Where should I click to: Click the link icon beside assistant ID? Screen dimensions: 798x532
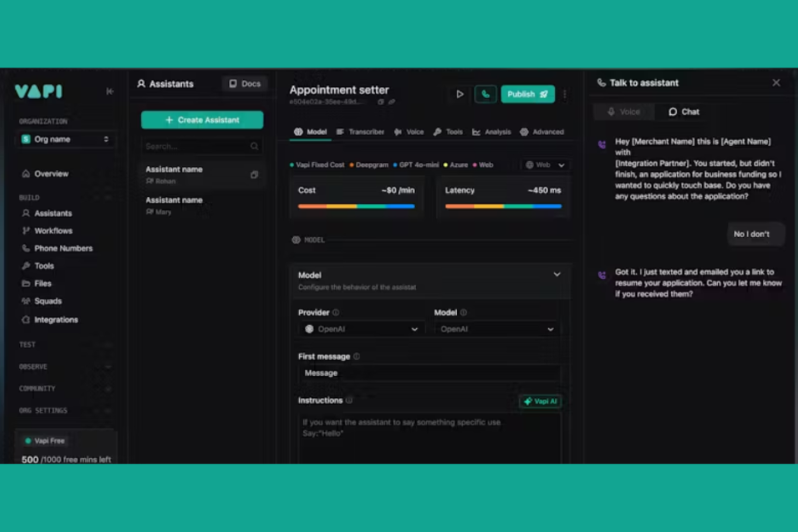point(391,102)
